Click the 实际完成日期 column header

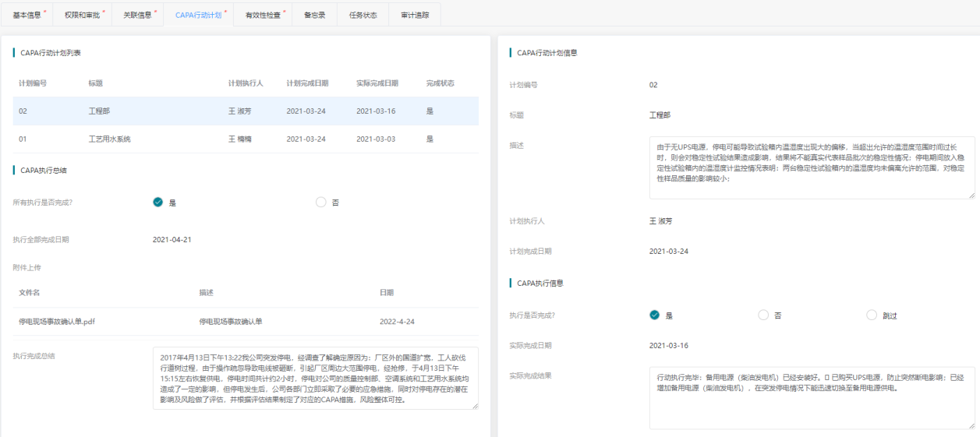pos(377,83)
